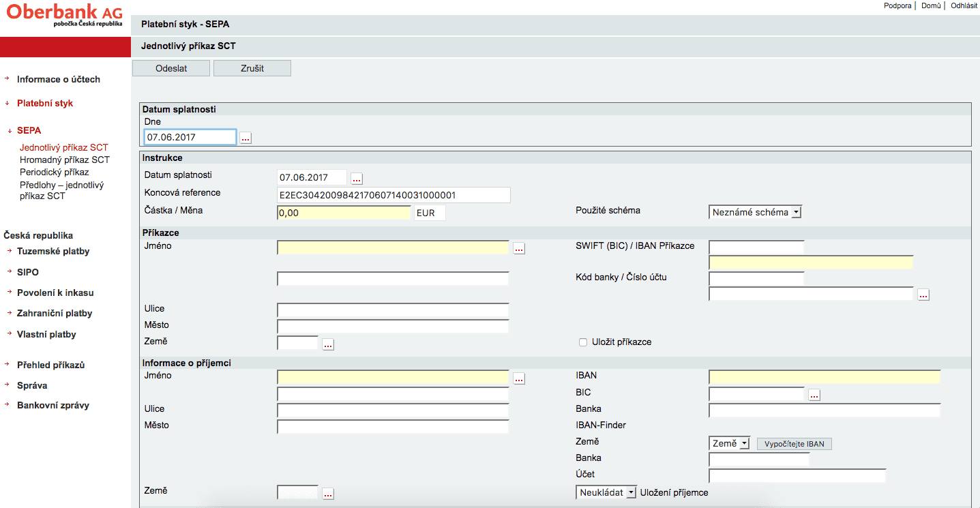Expand Povolení k inkasu section
Viewport: 980px width, 508px height.
(x=55, y=293)
